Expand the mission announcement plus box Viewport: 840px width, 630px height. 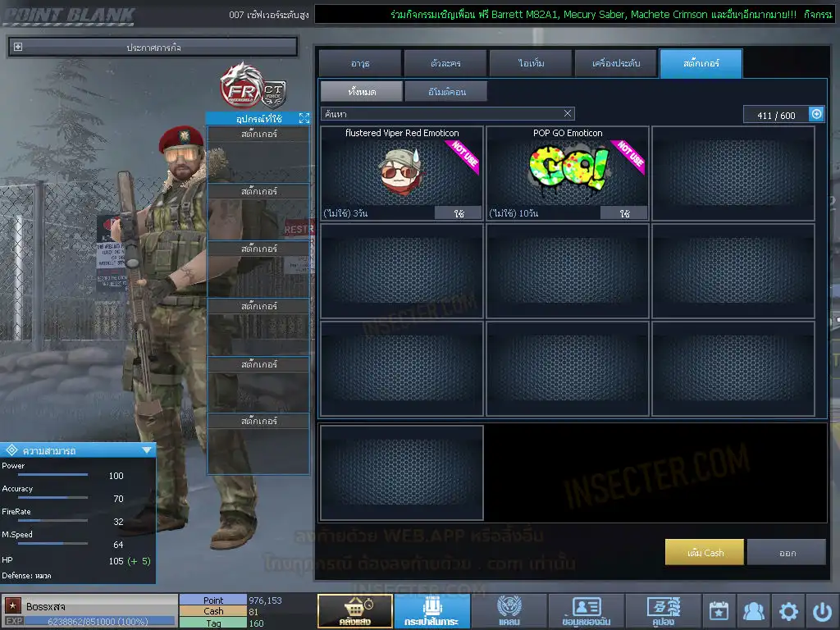coord(18,48)
